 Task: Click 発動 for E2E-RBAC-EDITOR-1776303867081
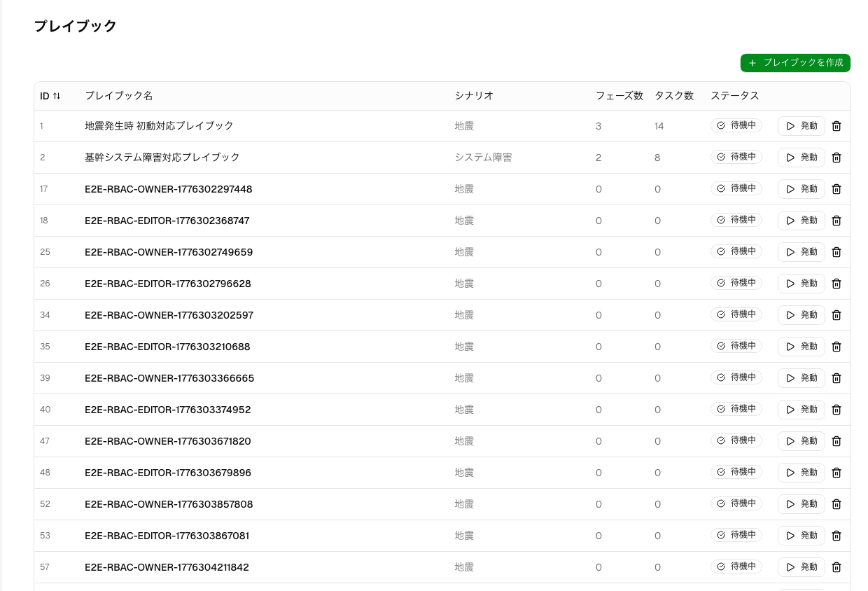pyautogui.click(x=801, y=536)
